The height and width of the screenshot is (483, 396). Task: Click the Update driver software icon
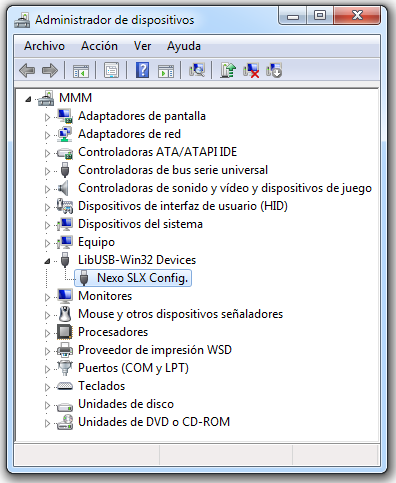point(228,70)
